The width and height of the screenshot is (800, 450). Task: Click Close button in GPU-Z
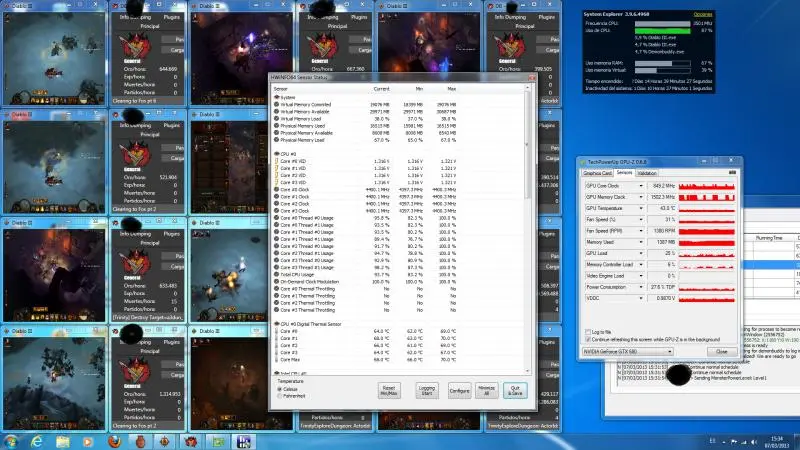721,352
